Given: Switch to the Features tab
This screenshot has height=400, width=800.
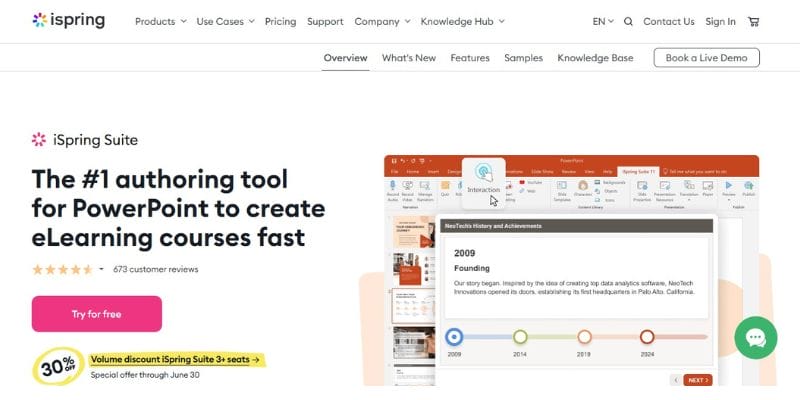Looking at the screenshot, I should coord(470,58).
